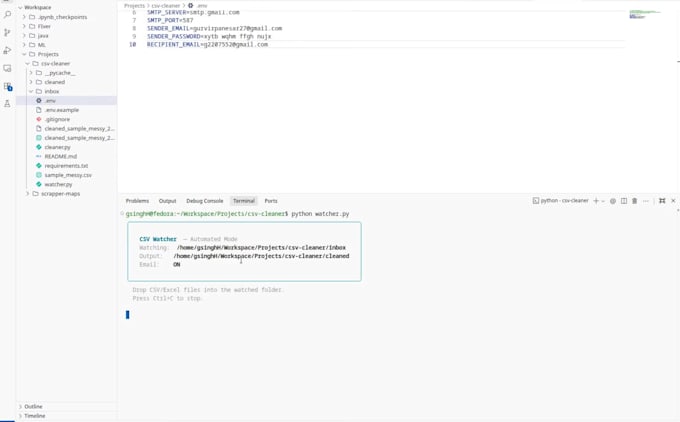This screenshot has height=422, width=680.
Task: Kill the terminal with trash icon
Action: (634, 201)
